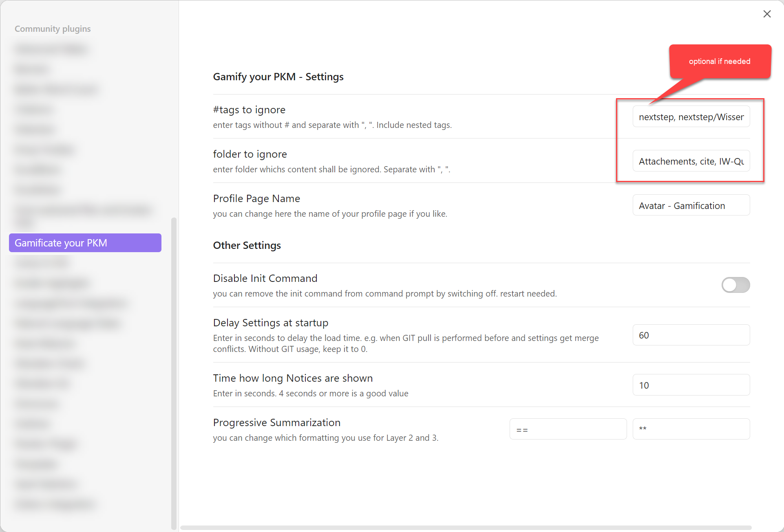Image resolution: width=784 pixels, height=532 pixels.
Task: Click the "Progressive Summarization" label
Action: [x=276, y=422]
